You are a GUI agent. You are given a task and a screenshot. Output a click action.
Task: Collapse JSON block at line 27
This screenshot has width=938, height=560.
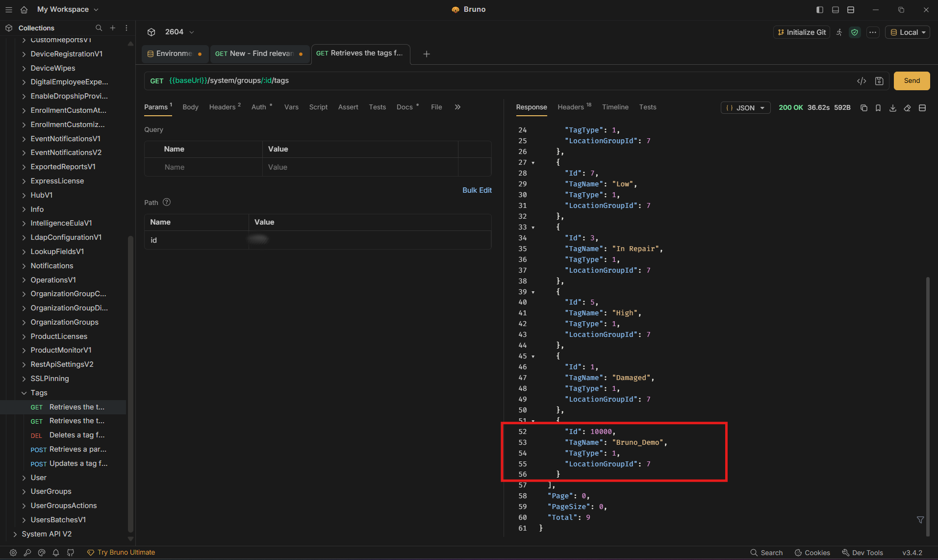coord(533,163)
